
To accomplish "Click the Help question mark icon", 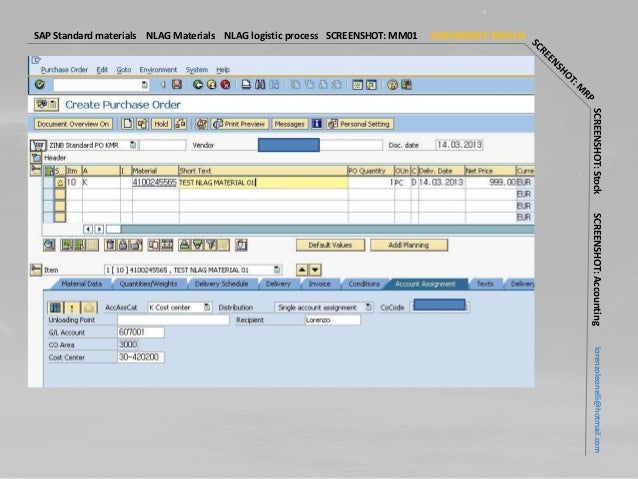I will 392,85.
